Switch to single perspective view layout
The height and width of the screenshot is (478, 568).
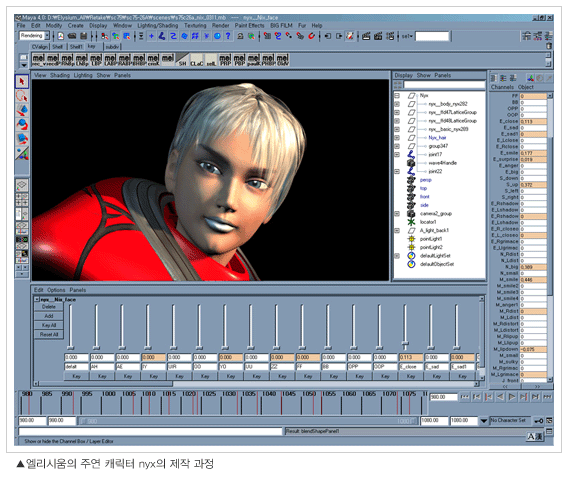(22, 185)
